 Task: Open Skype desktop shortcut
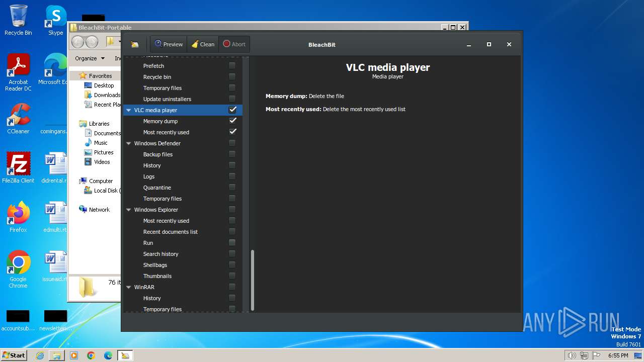[55, 20]
